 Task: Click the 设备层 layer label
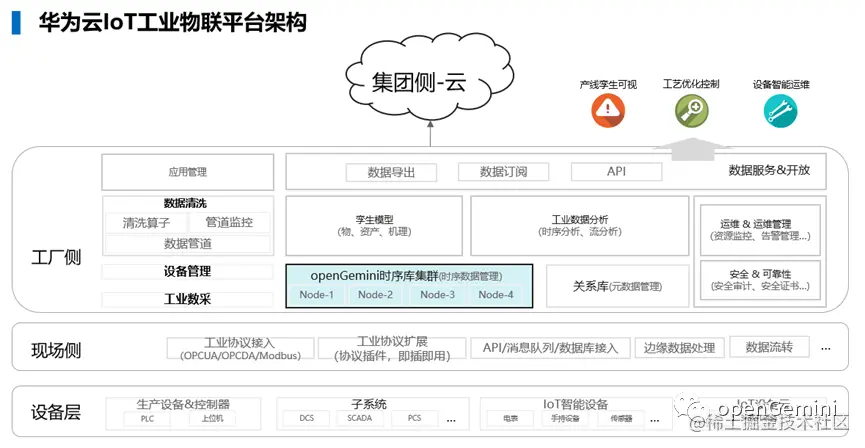[x=56, y=412]
